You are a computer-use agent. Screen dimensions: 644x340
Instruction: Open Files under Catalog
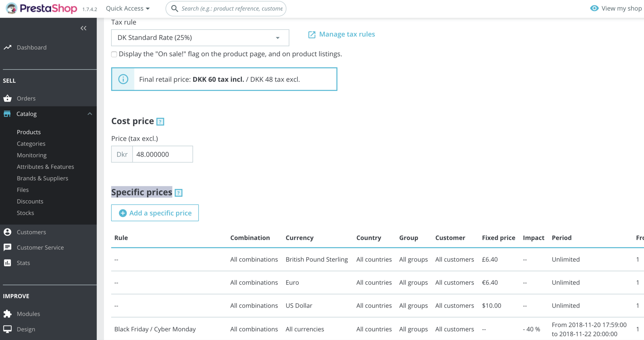23,190
